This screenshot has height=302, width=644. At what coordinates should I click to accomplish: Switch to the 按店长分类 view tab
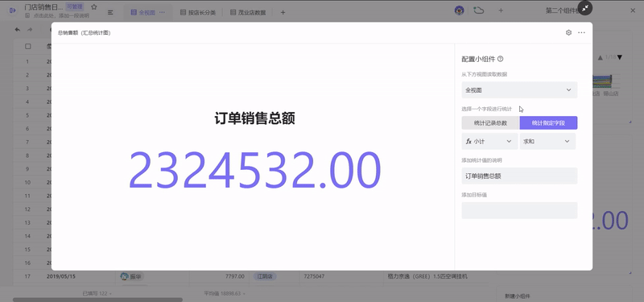point(198,12)
